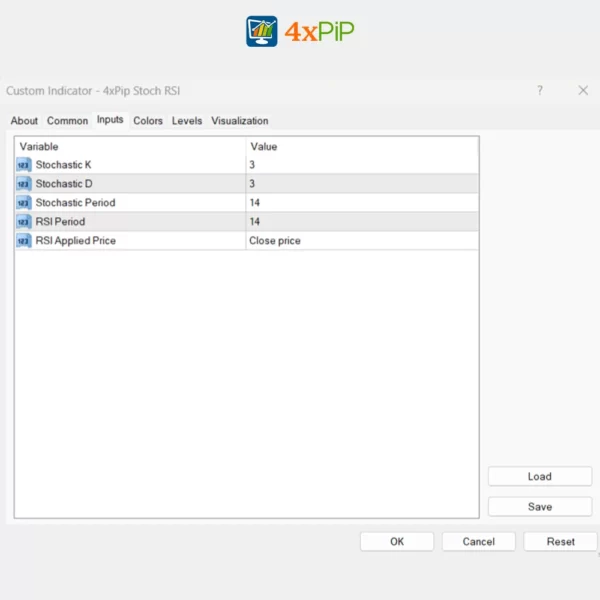Open the Levels tab
600x600 pixels.
187,121
